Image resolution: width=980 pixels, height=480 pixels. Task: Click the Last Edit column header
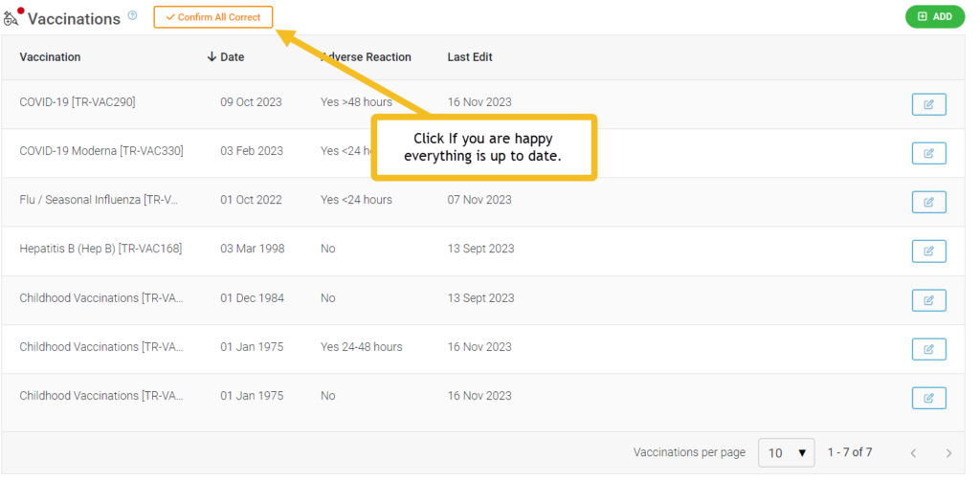[470, 57]
